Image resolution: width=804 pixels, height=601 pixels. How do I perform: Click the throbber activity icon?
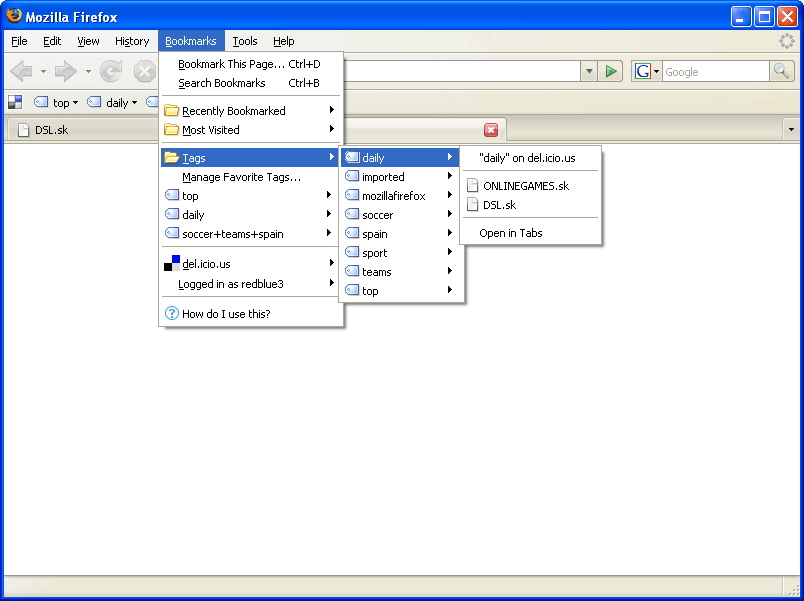[x=786, y=41]
